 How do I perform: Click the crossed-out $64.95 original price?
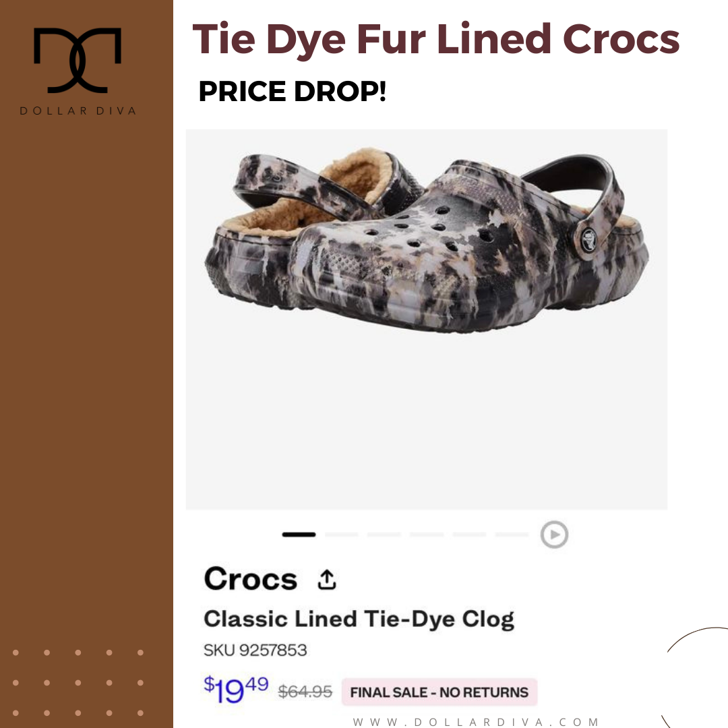305,692
